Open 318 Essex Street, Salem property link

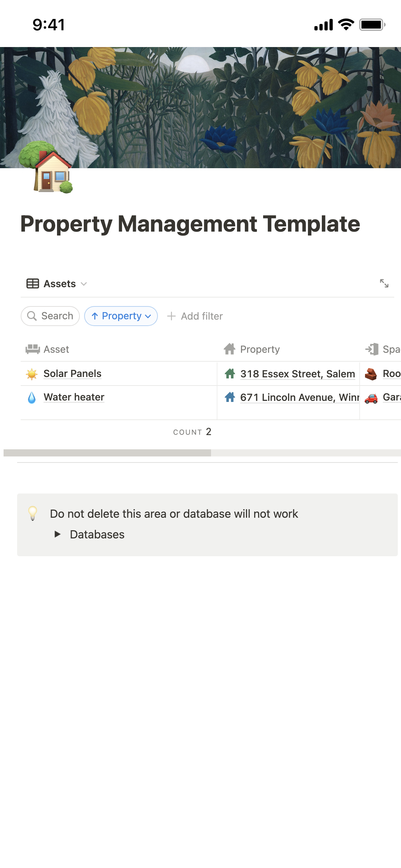(x=297, y=374)
